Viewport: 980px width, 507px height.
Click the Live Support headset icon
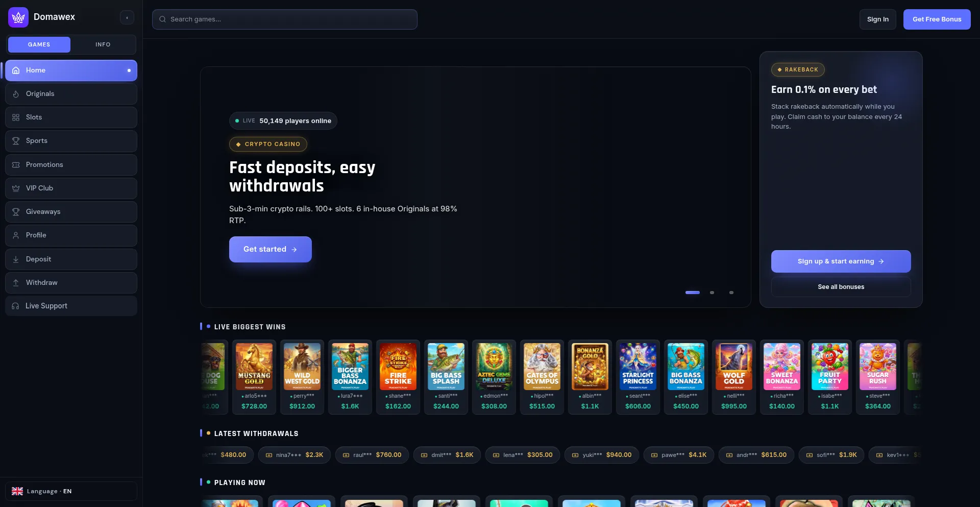(x=15, y=306)
